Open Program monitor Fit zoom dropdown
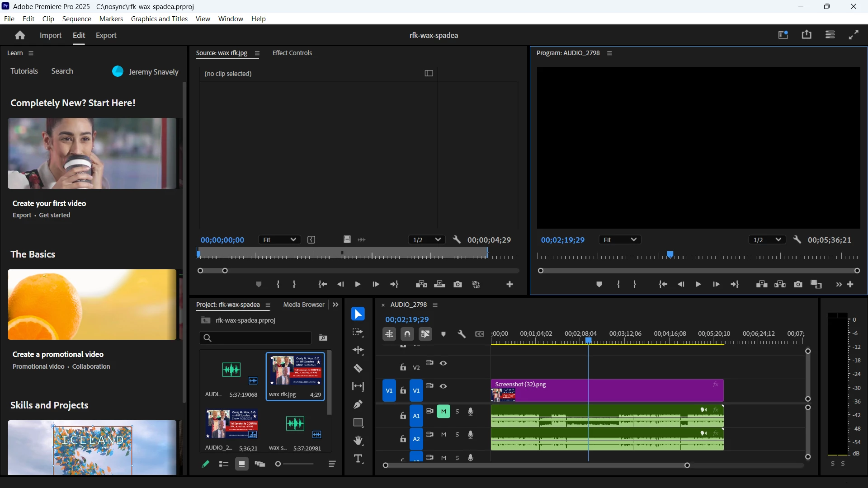868x488 pixels. 620,240
